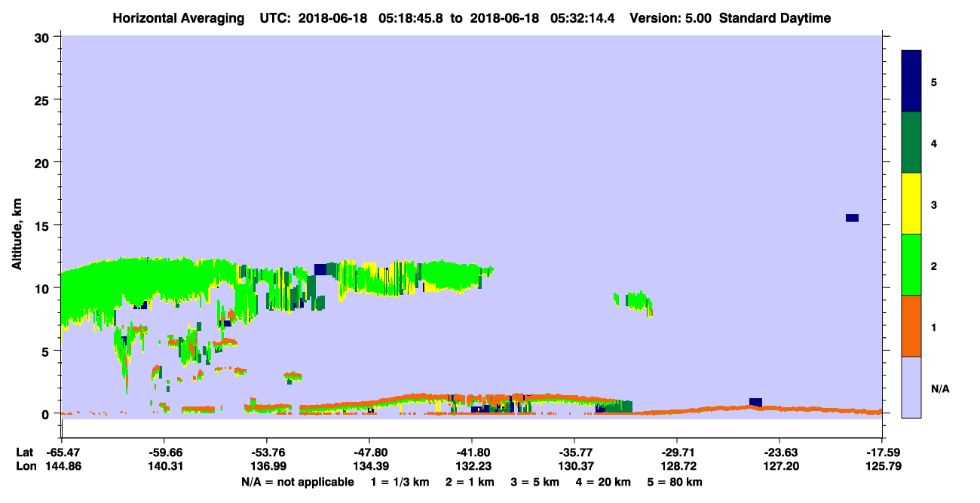
Task: Click the 'Horizontal Averaging' title text
Action: tap(177, 18)
